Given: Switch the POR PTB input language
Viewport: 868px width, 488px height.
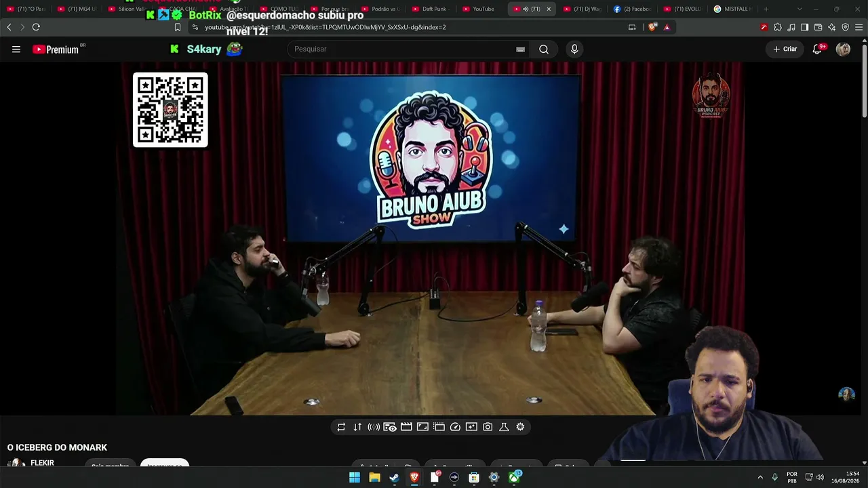Looking at the screenshot, I should 792,477.
